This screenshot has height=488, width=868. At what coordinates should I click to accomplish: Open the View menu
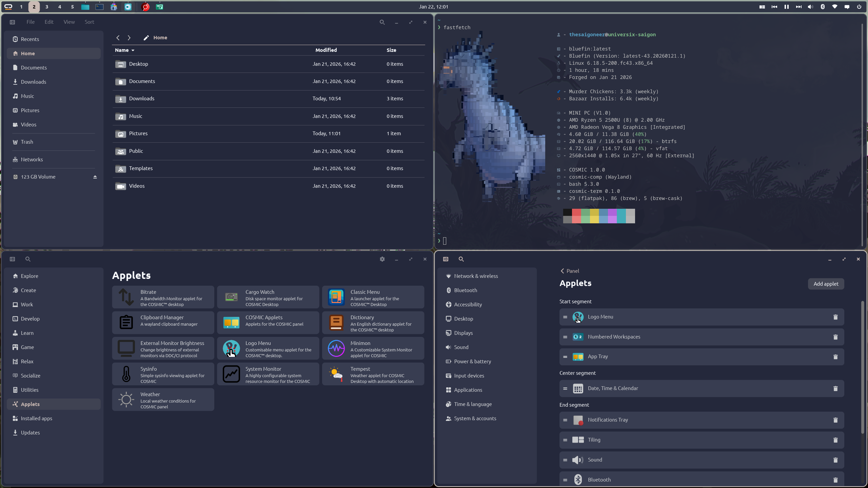(69, 22)
